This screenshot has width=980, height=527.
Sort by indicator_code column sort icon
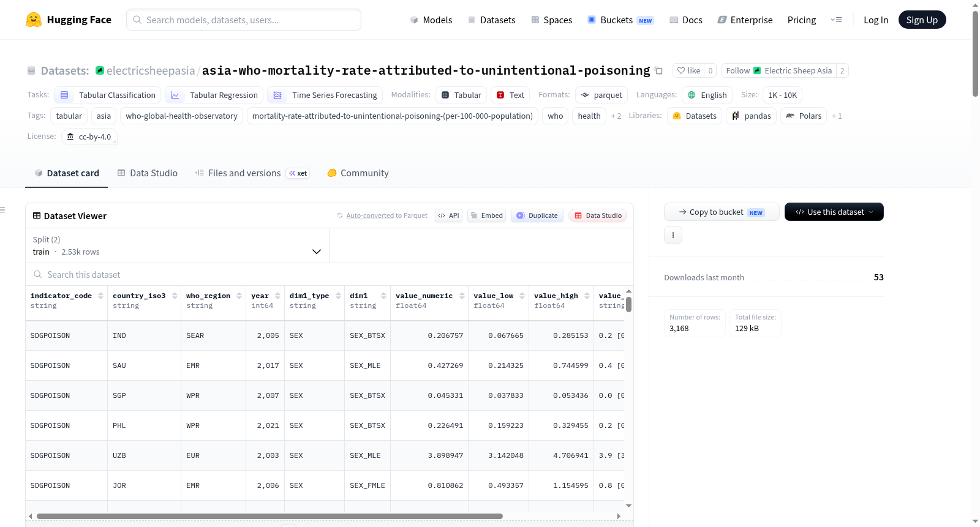pos(100,296)
